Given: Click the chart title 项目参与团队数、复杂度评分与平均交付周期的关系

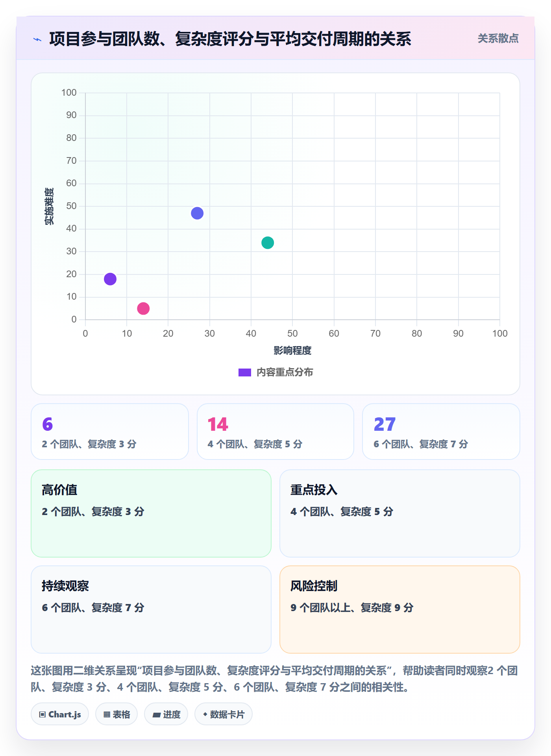Looking at the screenshot, I should click(x=230, y=39).
